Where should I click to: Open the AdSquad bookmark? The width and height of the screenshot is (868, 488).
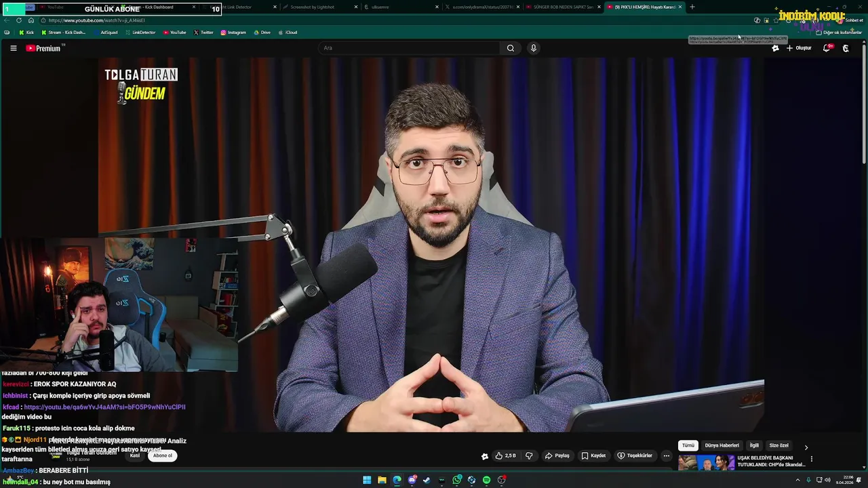[x=105, y=33]
